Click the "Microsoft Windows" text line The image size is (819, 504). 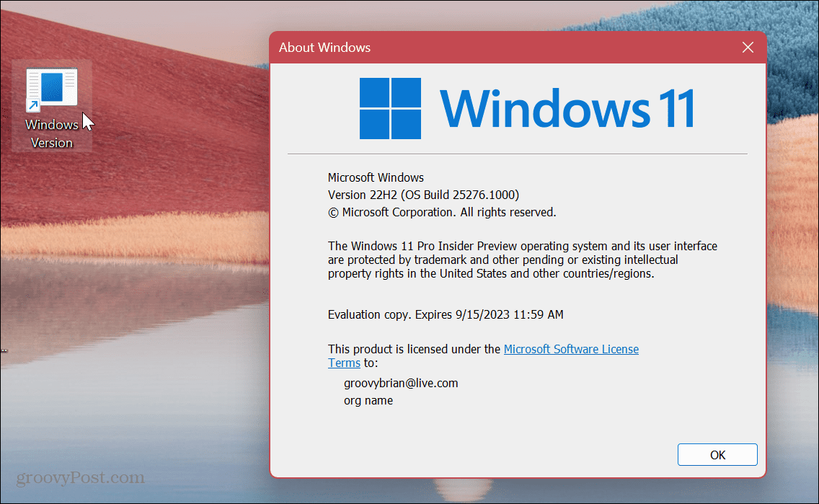[x=376, y=177]
